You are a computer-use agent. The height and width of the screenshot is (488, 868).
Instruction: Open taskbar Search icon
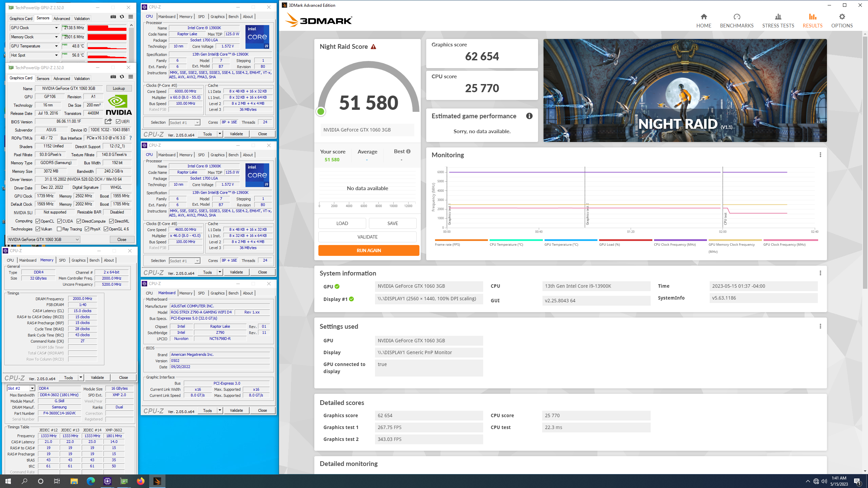point(24,481)
